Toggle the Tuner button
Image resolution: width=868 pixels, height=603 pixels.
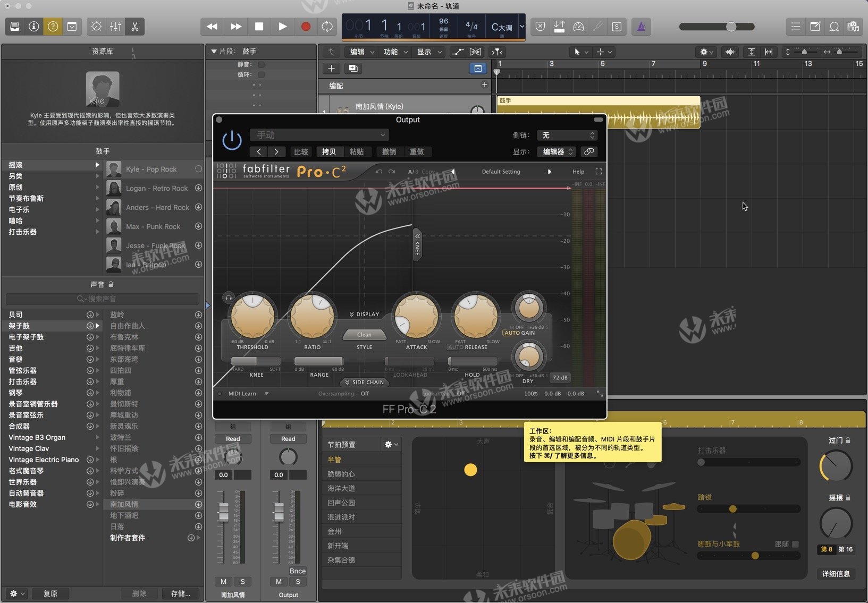(597, 27)
